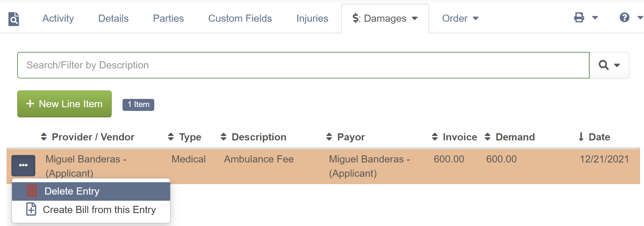Switch to the Activity tab
This screenshot has width=644, height=226.
[x=58, y=18]
